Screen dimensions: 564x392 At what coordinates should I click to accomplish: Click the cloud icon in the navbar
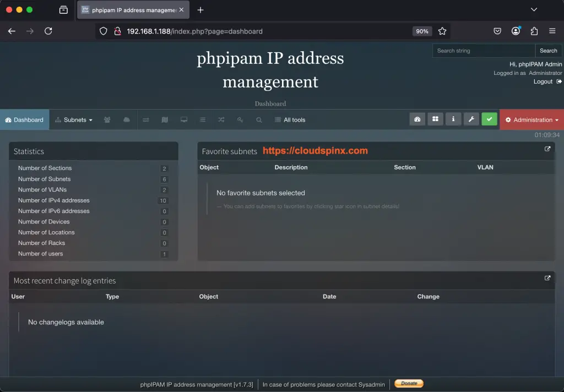[x=126, y=119]
